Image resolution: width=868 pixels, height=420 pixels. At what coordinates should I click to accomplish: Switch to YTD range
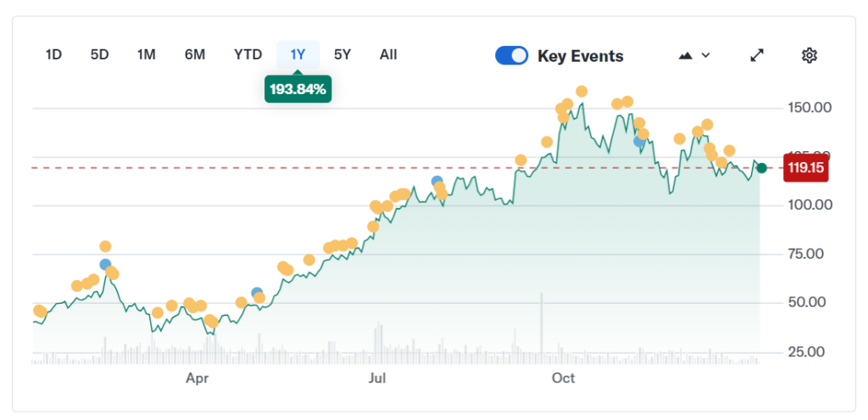248,55
